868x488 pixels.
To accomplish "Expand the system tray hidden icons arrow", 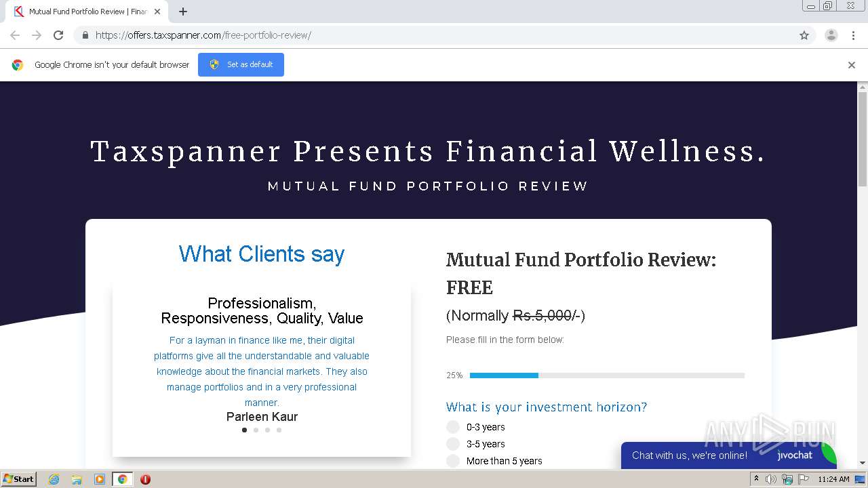I will (x=756, y=479).
